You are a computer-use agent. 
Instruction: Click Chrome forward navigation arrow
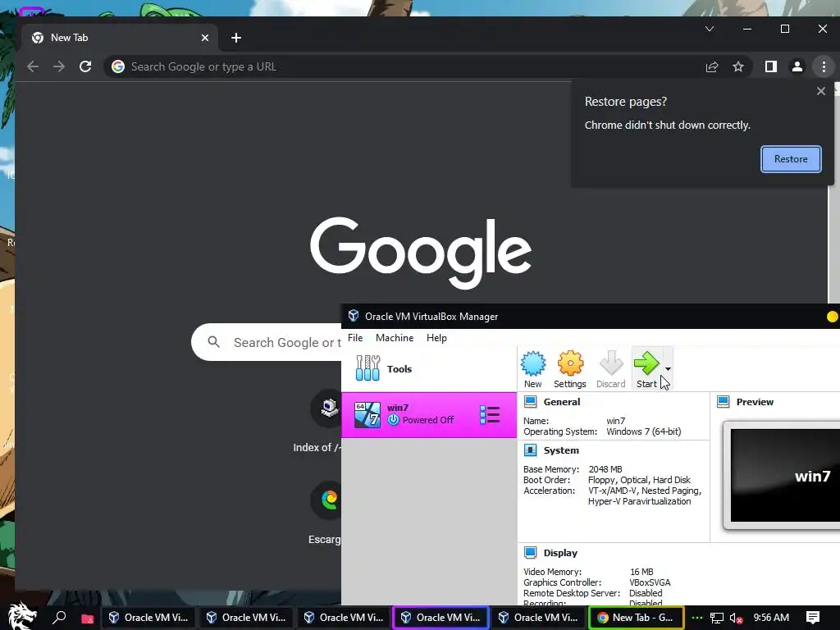tap(59, 66)
